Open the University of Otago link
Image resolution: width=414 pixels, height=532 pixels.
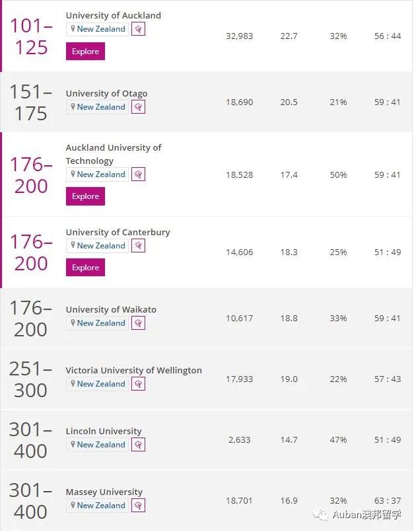point(106,93)
